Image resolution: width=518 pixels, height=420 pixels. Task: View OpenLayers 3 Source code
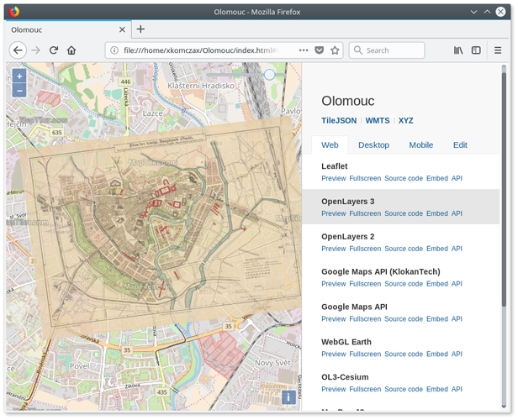pyautogui.click(x=404, y=213)
